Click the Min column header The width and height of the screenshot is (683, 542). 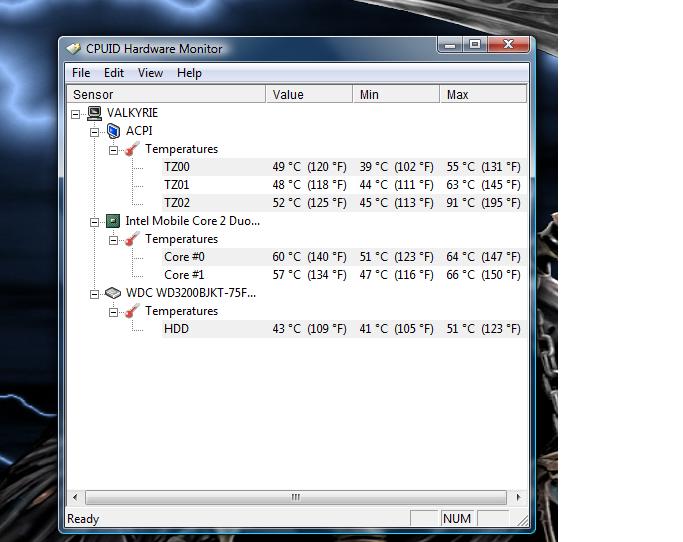point(396,94)
